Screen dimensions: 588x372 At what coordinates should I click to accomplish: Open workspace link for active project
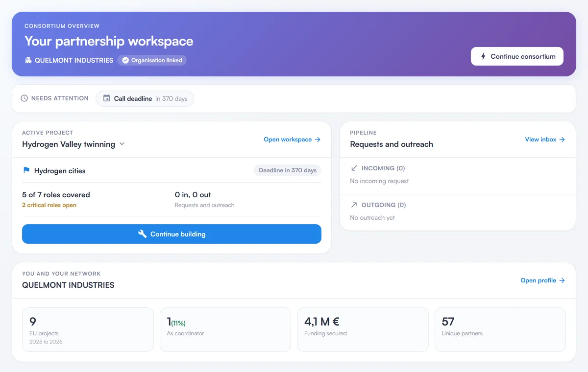pyautogui.click(x=292, y=139)
